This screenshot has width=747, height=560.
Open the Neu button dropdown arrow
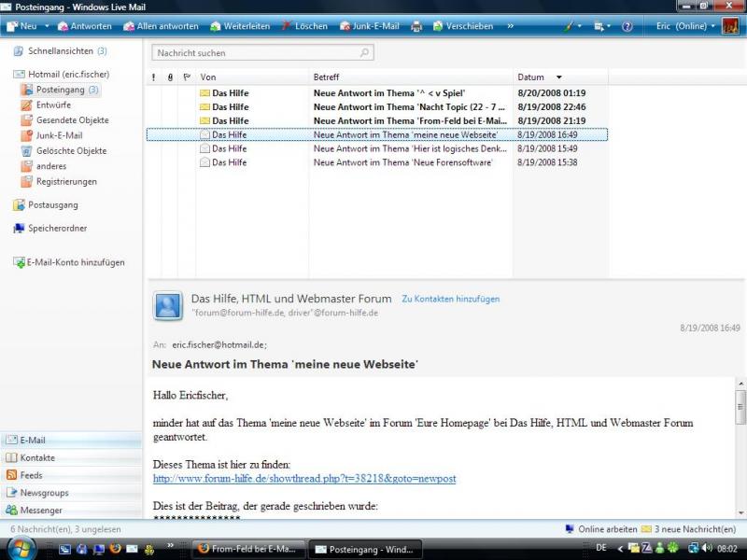pos(46,26)
